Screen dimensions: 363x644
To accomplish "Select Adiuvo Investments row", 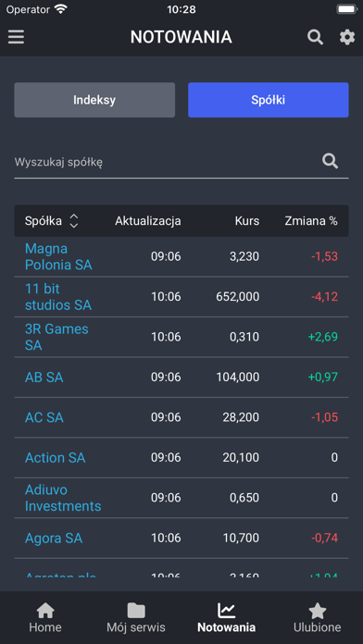I will [x=181, y=498].
